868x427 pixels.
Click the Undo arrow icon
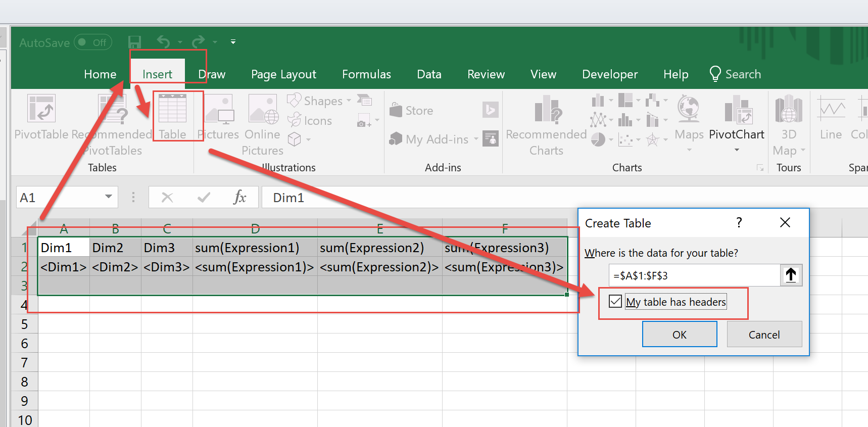coord(163,42)
